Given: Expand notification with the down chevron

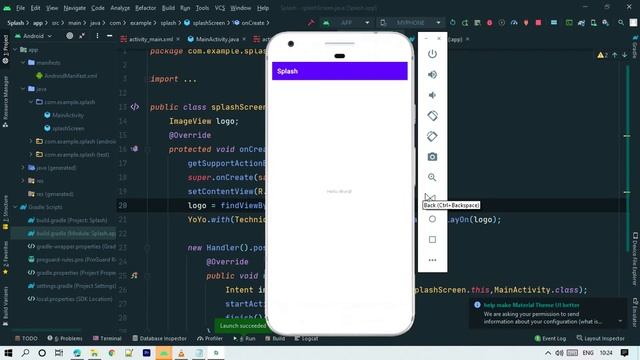Looking at the screenshot, I should (620, 321).
